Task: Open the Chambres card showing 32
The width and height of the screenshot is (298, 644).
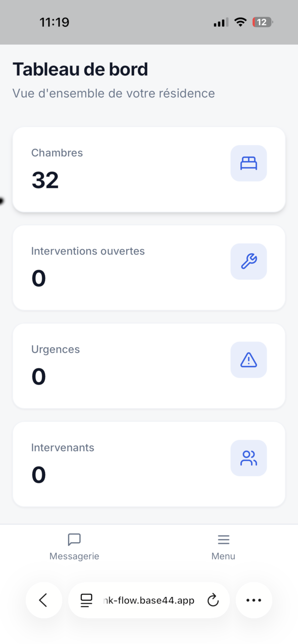Action: point(149,169)
